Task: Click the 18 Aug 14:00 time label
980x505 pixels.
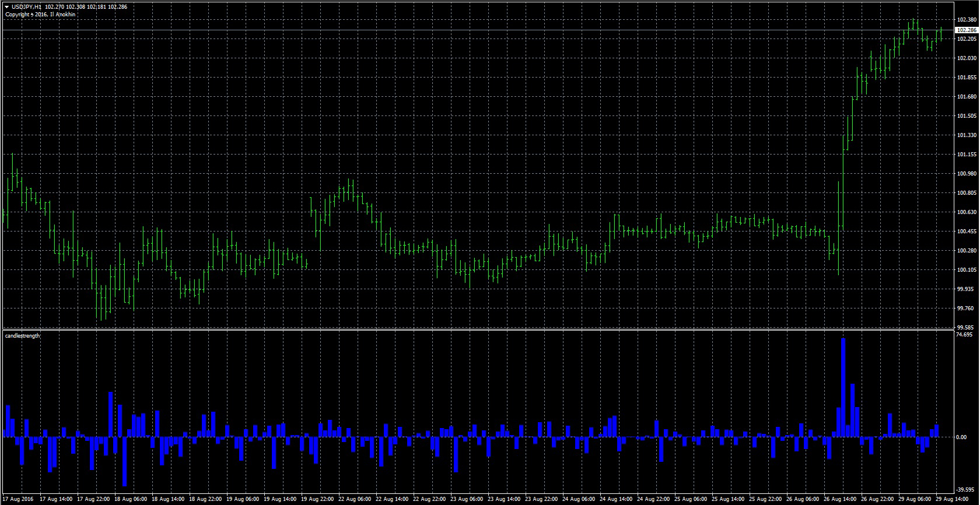Action: pos(169,499)
